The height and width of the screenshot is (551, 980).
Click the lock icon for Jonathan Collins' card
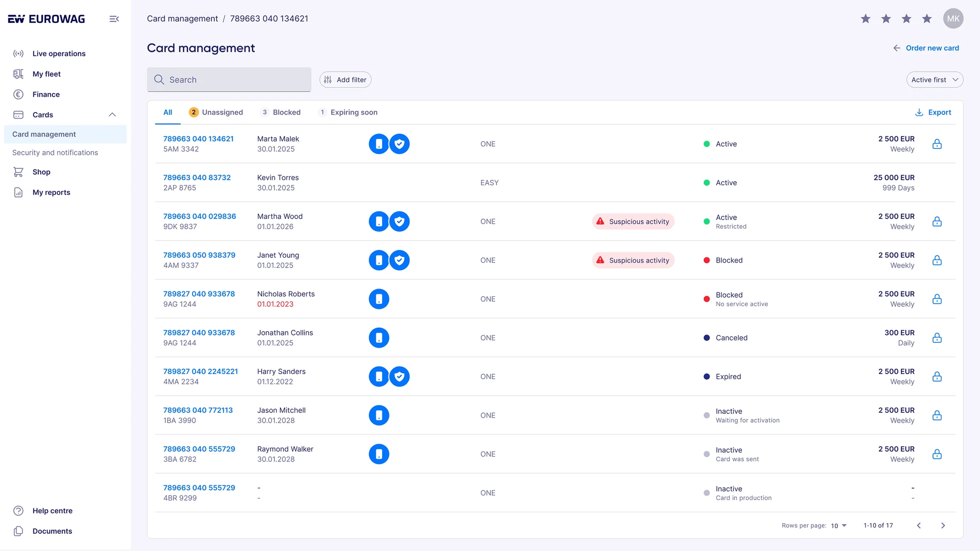click(936, 337)
